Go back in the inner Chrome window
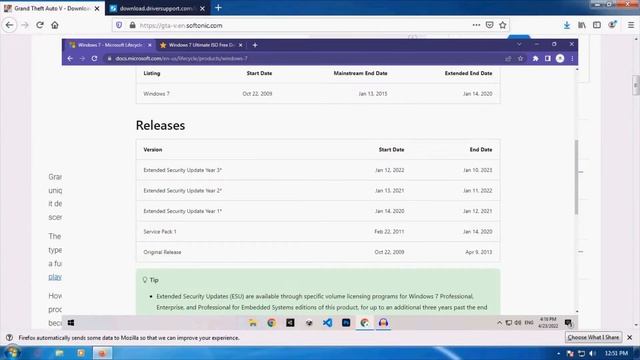Image resolution: width=640 pixels, height=360 pixels. [x=70, y=58]
